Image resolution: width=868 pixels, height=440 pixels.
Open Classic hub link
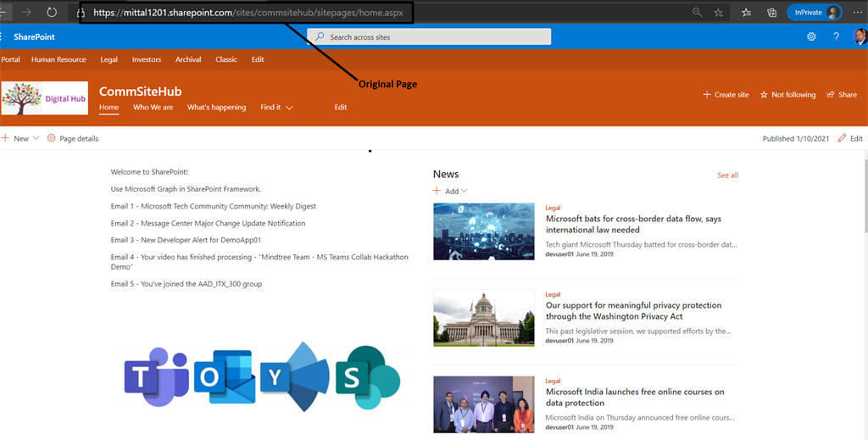pos(226,59)
